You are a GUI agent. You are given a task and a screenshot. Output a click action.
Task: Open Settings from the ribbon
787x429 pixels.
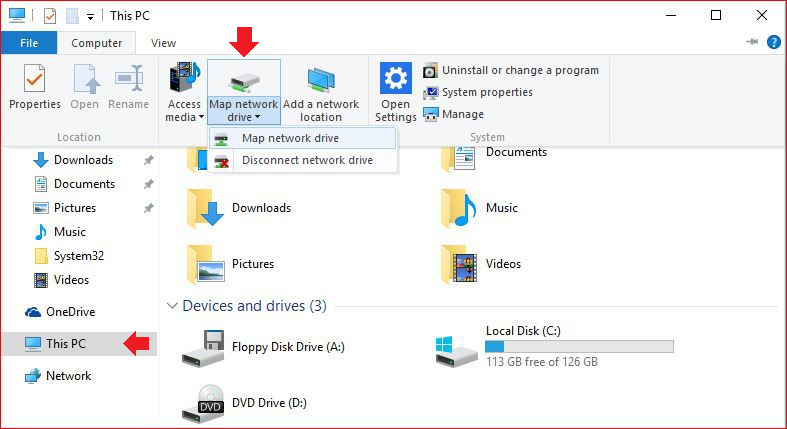tap(396, 92)
